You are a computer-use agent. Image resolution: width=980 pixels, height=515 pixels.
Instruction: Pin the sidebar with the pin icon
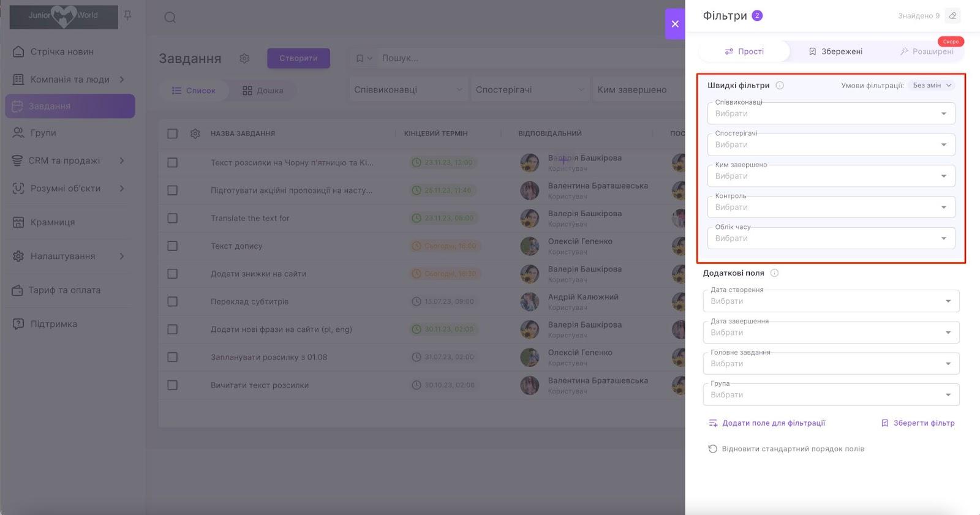128,15
